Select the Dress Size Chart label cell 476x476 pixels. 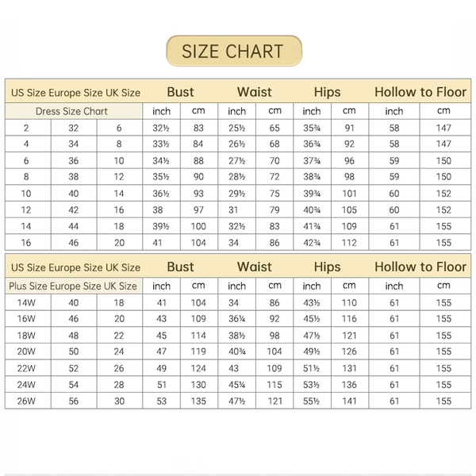(x=74, y=111)
